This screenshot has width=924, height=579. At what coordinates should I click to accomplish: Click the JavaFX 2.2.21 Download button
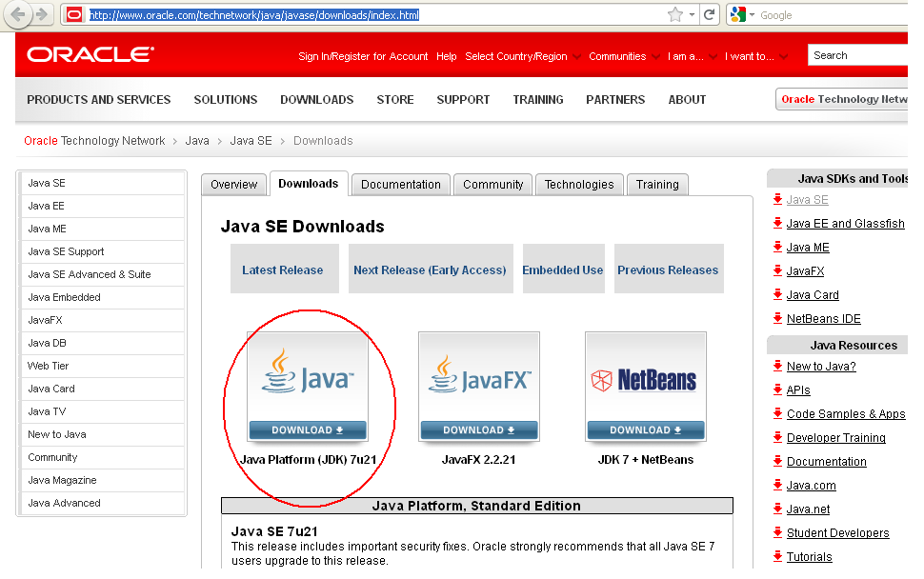(479, 430)
